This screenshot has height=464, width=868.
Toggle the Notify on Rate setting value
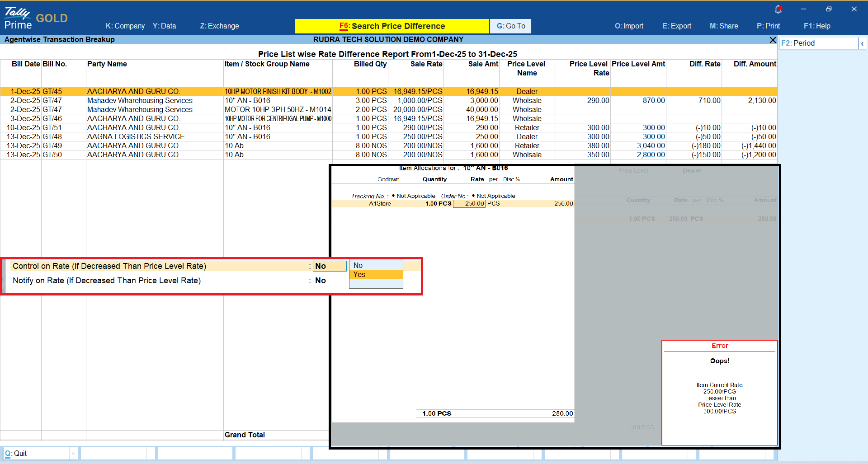click(x=321, y=281)
